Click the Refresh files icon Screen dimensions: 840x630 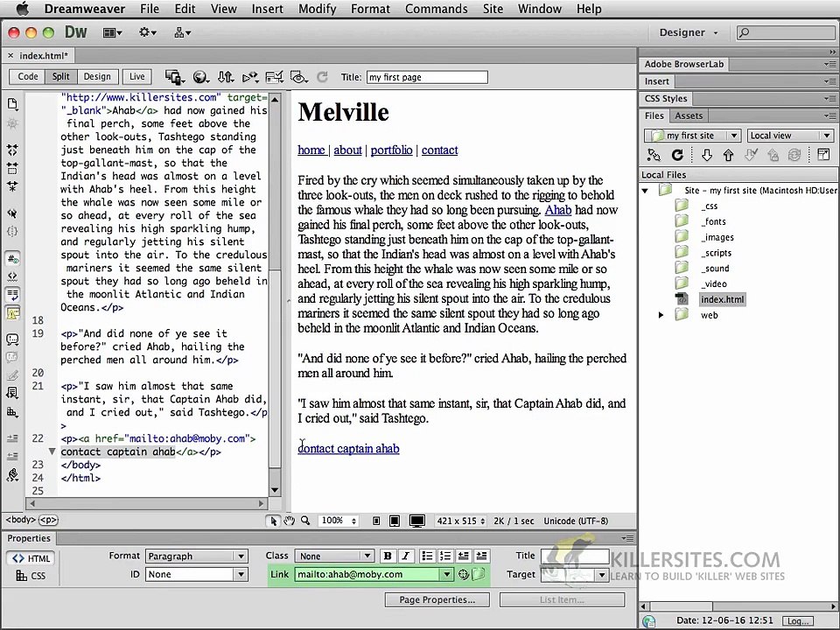click(677, 155)
